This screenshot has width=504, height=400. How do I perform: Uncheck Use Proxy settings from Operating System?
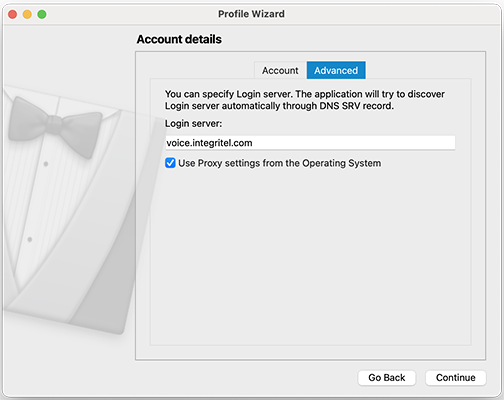click(x=170, y=163)
